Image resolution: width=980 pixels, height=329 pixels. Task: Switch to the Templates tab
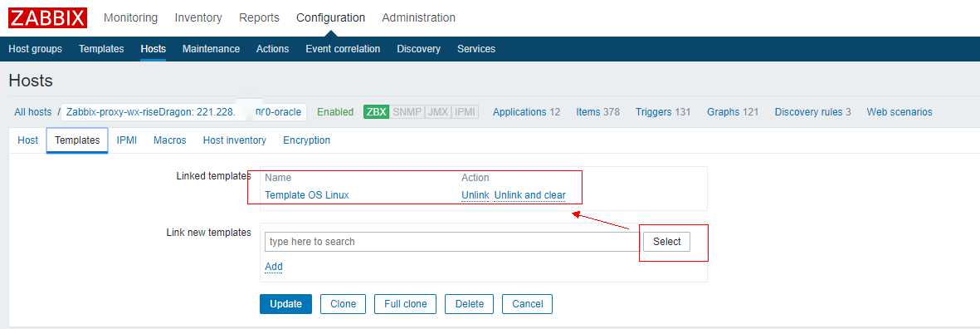point(77,140)
